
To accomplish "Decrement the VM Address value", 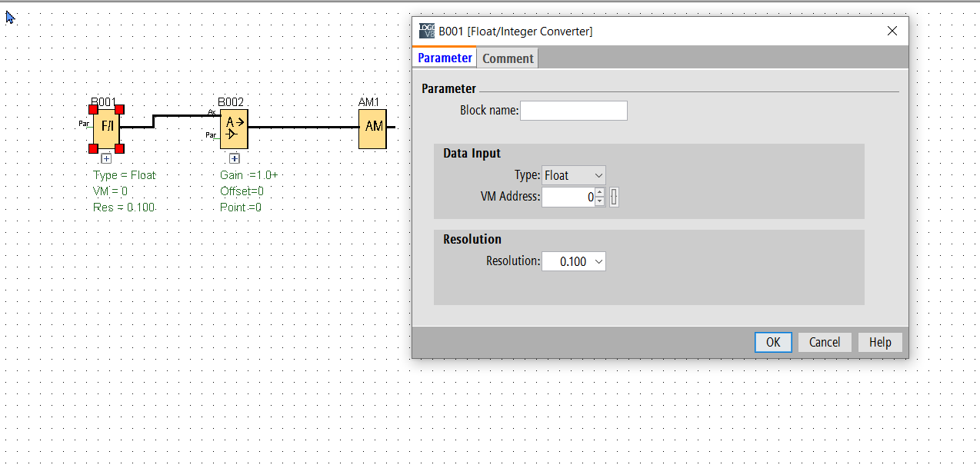I will point(600,201).
